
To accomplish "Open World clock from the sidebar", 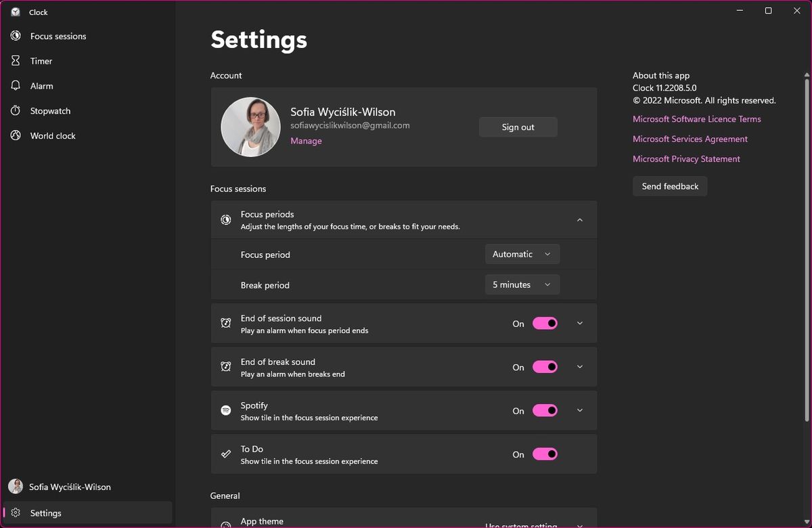I will pyautogui.click(x=51, y=135).
